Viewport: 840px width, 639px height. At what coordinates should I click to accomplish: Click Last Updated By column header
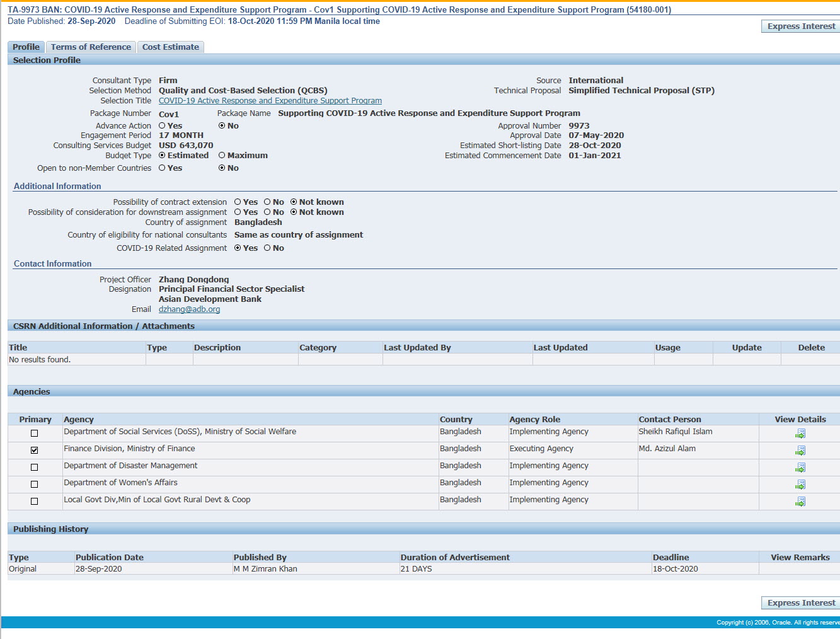417,348
